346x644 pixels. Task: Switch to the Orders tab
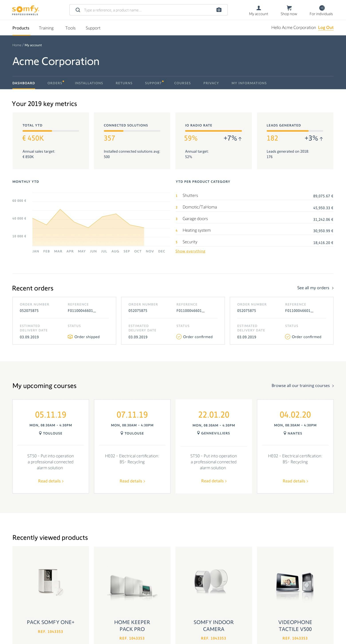coord(55,83)
